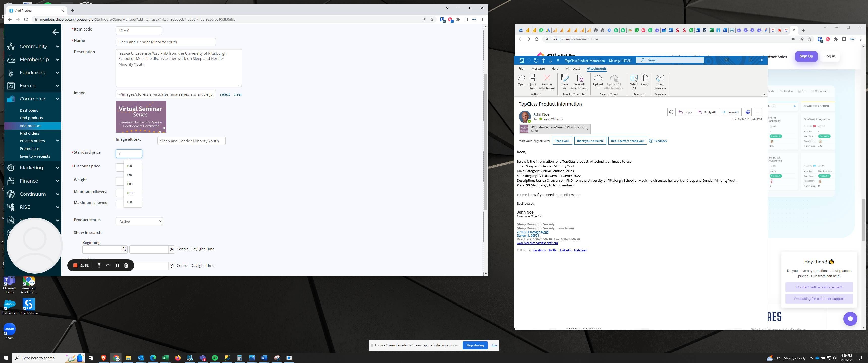Collapse the Commerce section in the sidebar
Viewport: 868px width, 363px height.
57,99
